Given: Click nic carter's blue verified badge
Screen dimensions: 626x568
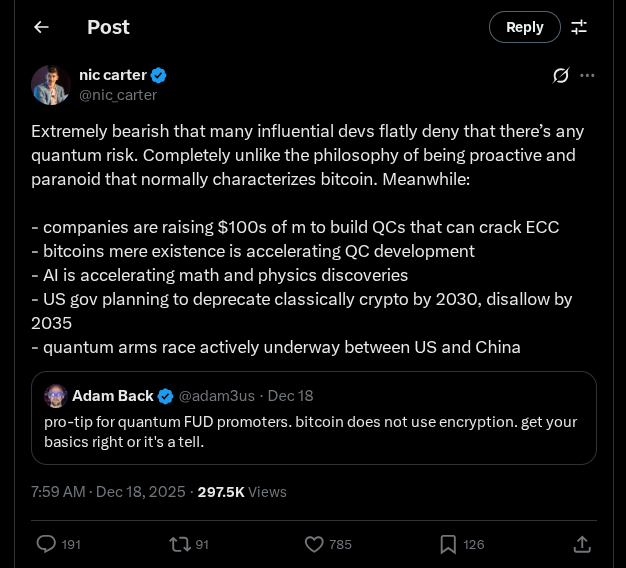Looking at the screenshot, I should coord(159,75).
